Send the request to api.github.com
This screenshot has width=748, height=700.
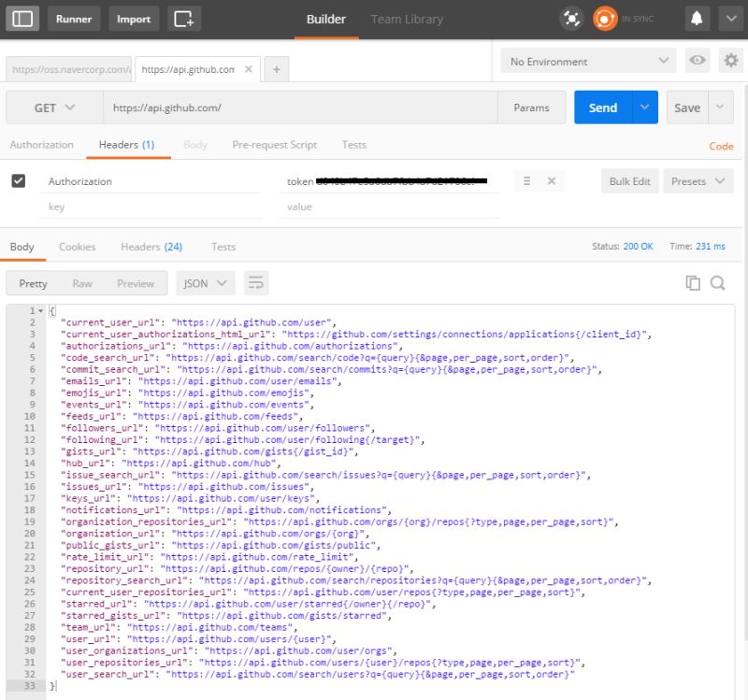click(x=601, y=107)
